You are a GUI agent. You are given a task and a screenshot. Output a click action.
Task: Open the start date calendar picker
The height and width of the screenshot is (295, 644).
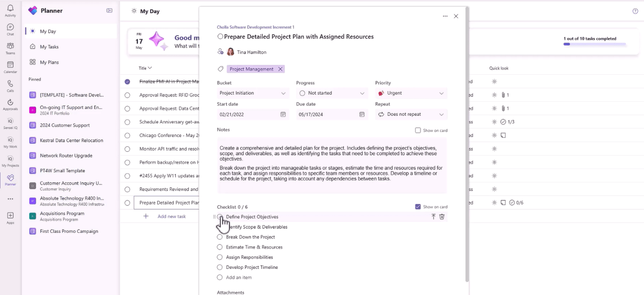tap(283, 114)
